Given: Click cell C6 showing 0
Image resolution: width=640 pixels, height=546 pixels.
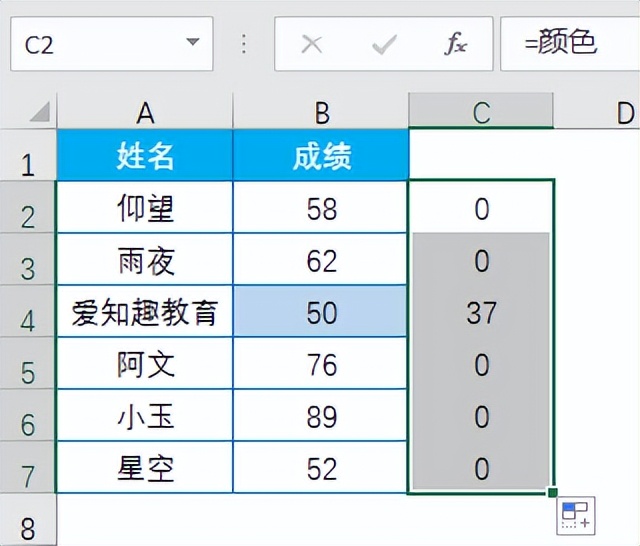Looking at the screenshot, I should click(481, 415).
